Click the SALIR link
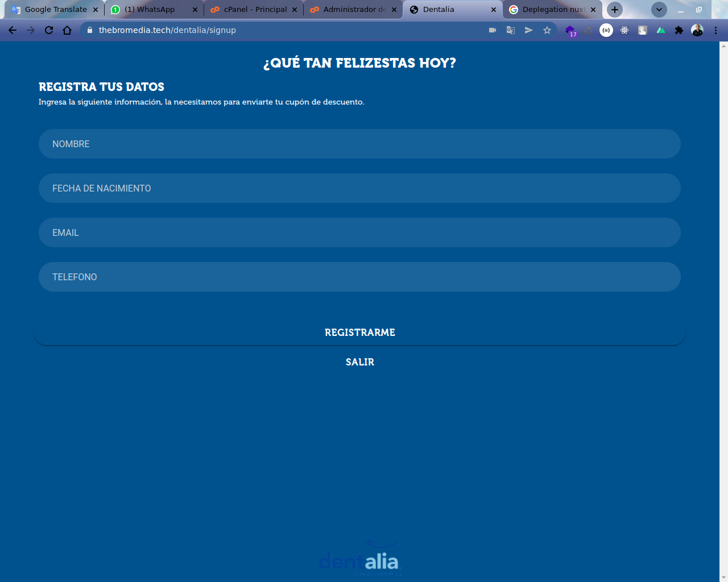Image resolution: width=728 pixels, height=582 pixels. (x=359, y=362)
